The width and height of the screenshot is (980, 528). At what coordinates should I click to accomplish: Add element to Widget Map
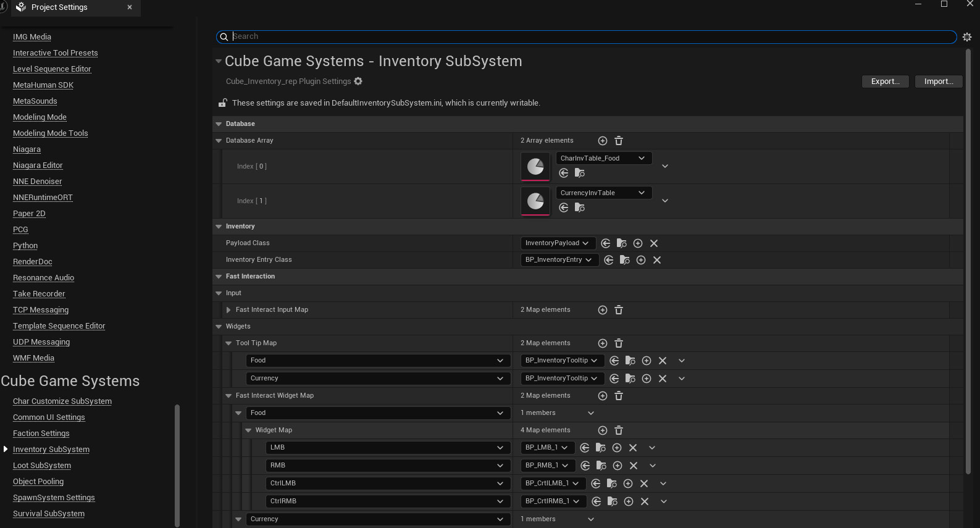tap(603, 430)
